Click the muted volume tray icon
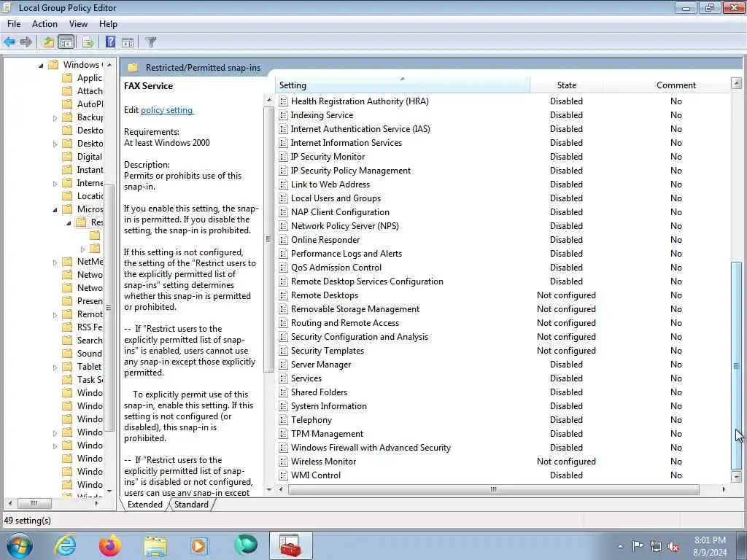This screenshot has height=560, width=747. coord(673,546)
